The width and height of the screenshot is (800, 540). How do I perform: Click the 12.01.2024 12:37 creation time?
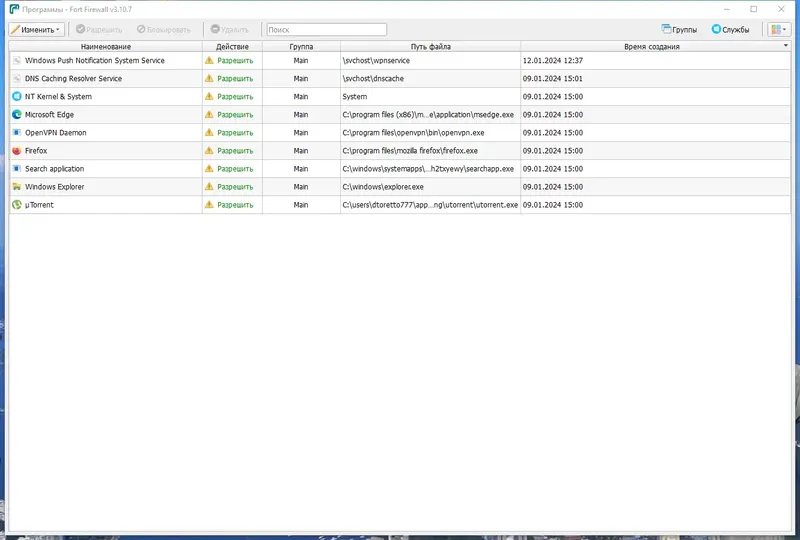(553, 60)
